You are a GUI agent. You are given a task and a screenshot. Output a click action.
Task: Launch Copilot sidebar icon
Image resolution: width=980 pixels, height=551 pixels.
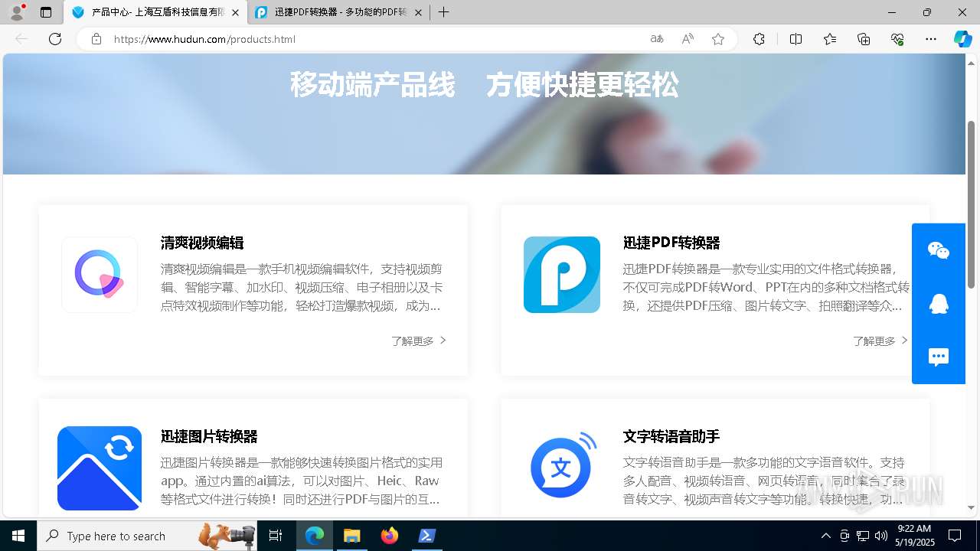[962, 39]
